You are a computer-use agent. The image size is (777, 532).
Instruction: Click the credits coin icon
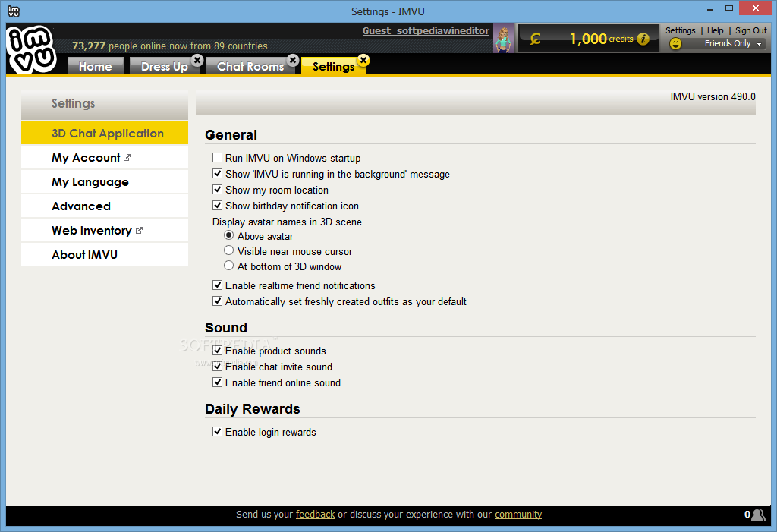pyautogui.click(x=535, y=39)
